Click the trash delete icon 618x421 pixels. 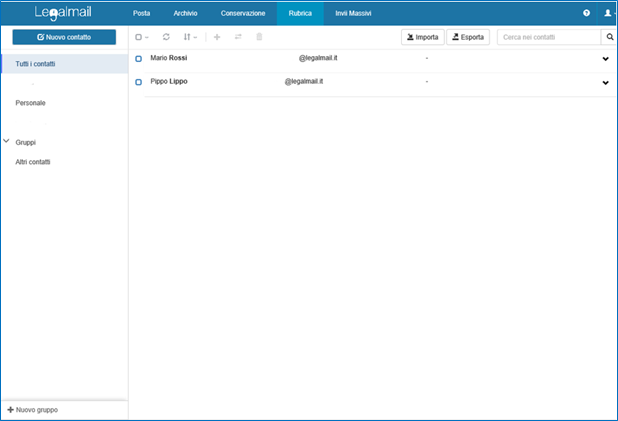click(x=260, y=37)
